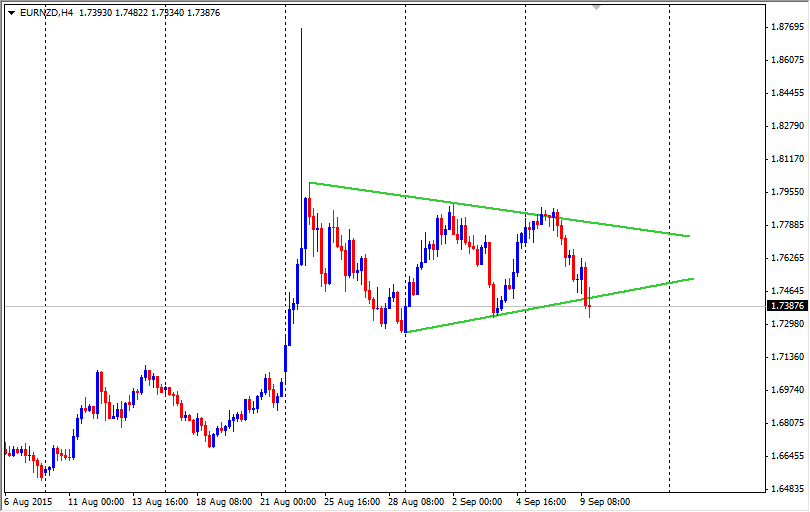Click price level 1.79550 on the scale
The image size is (810, 512).
[x=788, y=192]
